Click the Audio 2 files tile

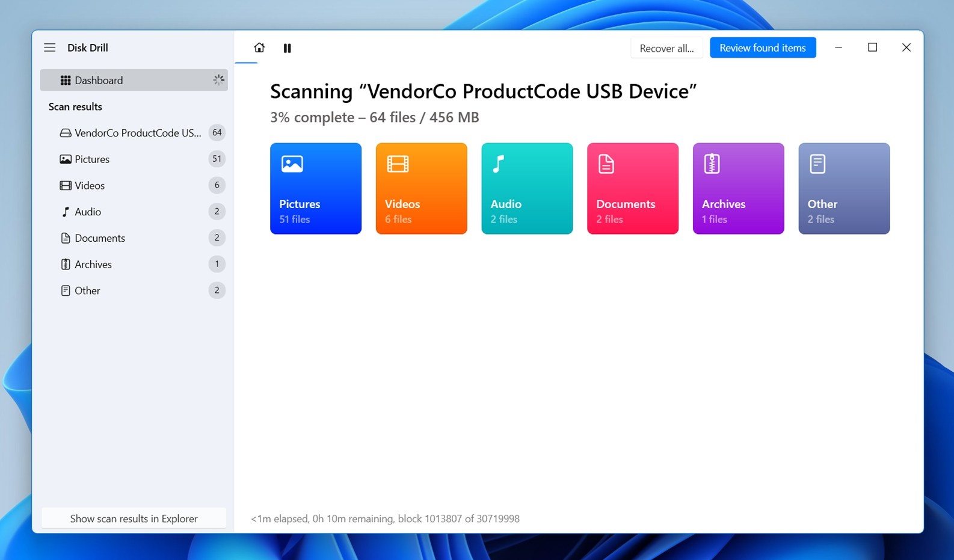[x=527, y=188]
